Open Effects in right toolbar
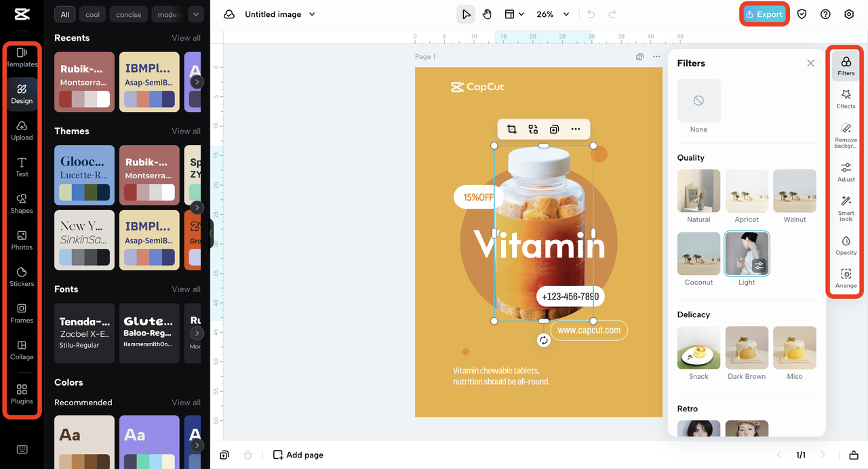This screenshot has width=868, height=469. (x=846, y=99)
